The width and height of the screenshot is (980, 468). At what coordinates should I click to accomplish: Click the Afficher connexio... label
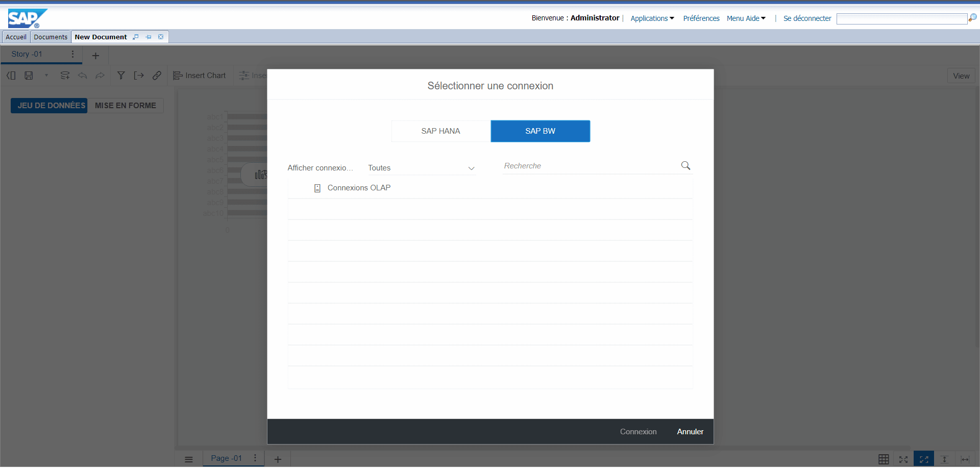point(320,168)
